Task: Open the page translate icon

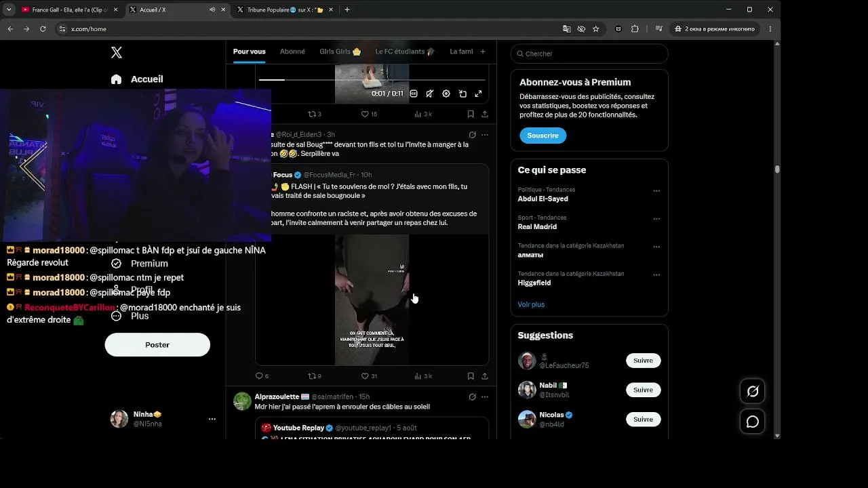Action: (567, 29)
